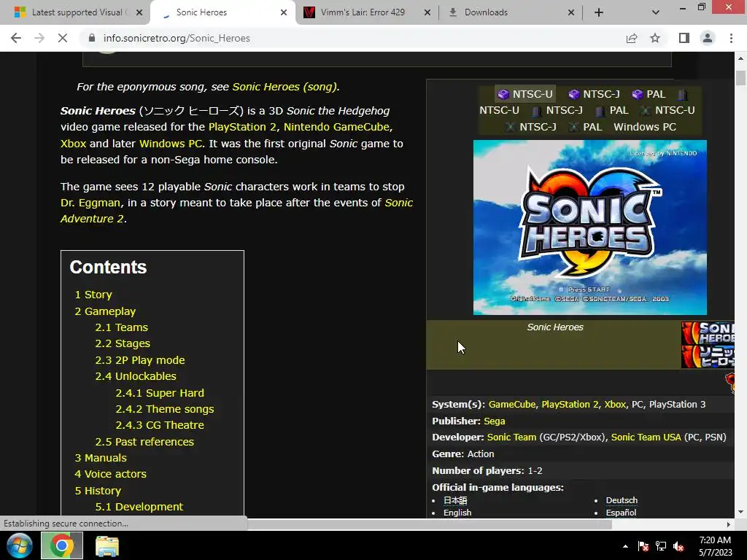Select the GameCube NTSC-J screenshot tab

pos(595,94)
